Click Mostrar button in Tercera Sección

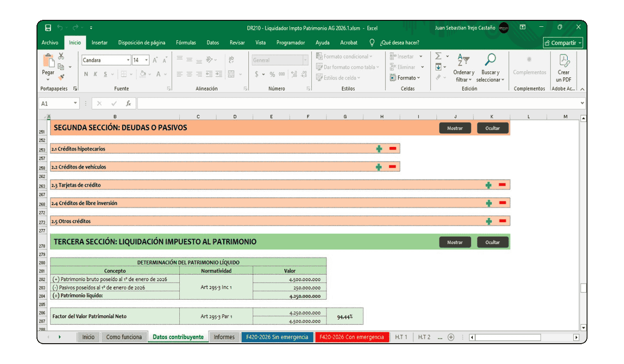[x=455, y=242]
